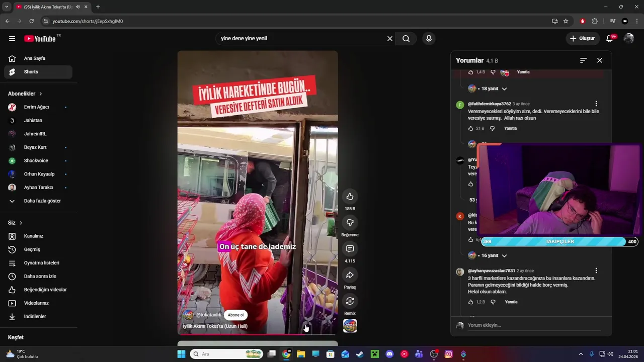Open Beyaz Kurt subscription channel
This screenshot has width=644, height=362.
click(38, 147)
